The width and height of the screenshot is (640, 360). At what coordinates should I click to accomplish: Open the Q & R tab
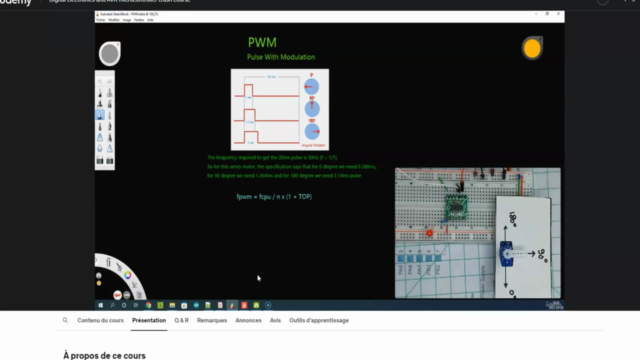click(x=182, y=320)
